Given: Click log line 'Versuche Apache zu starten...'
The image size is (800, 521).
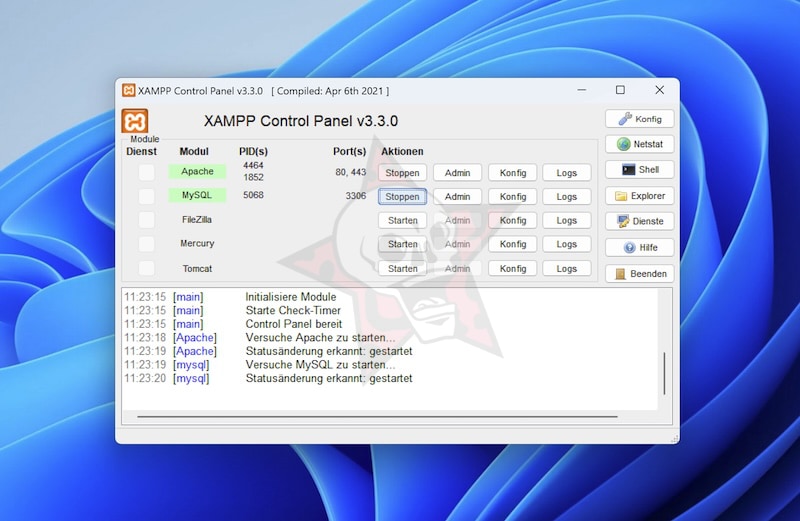Looking at the screenshot, I should [x=320, y=338].
